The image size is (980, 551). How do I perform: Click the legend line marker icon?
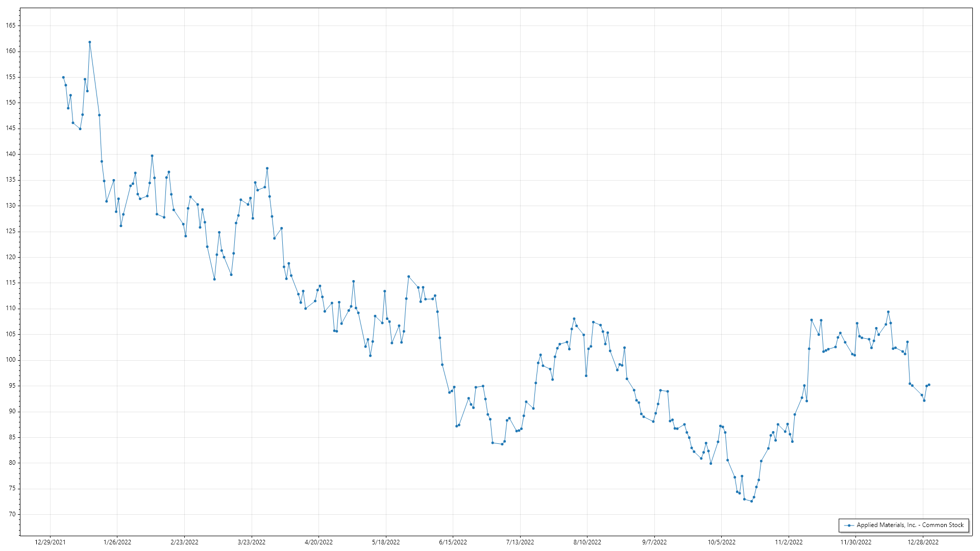click(x=849, y=525)
